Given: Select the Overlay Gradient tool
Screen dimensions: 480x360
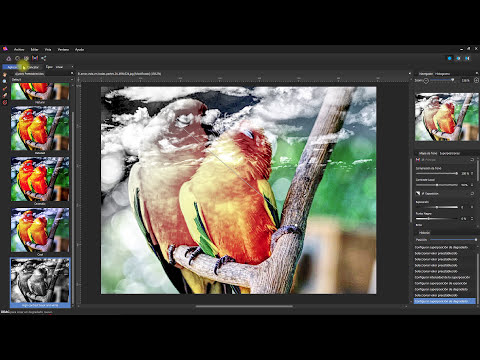Looking at the screenshot, I should click(x=5, y=103).
